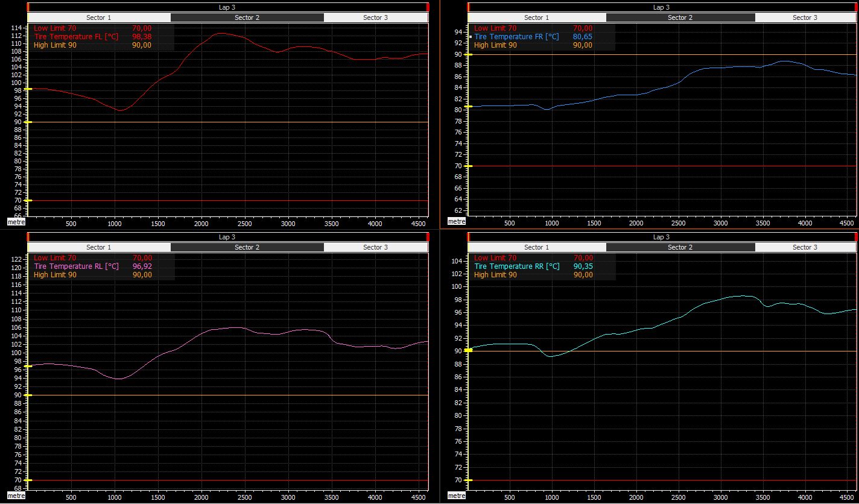
Task: Click the metre axis label under FR graph
Action: click(457, 222)
